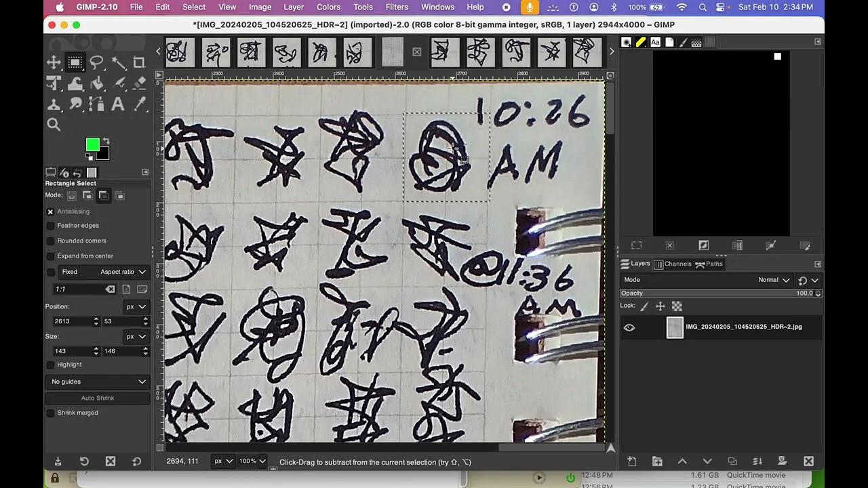The height and width of the screenshot is (488, 868).
Task: Choose the Fuzzy Select wand tool
Action: click(x=117, y=62)
